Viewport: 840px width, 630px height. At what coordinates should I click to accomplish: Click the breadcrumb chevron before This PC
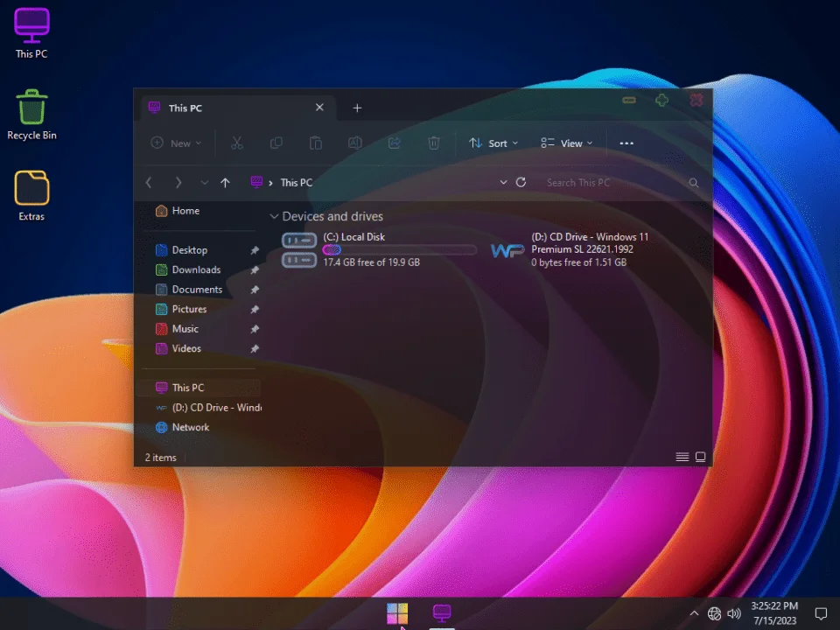[270, 183]
